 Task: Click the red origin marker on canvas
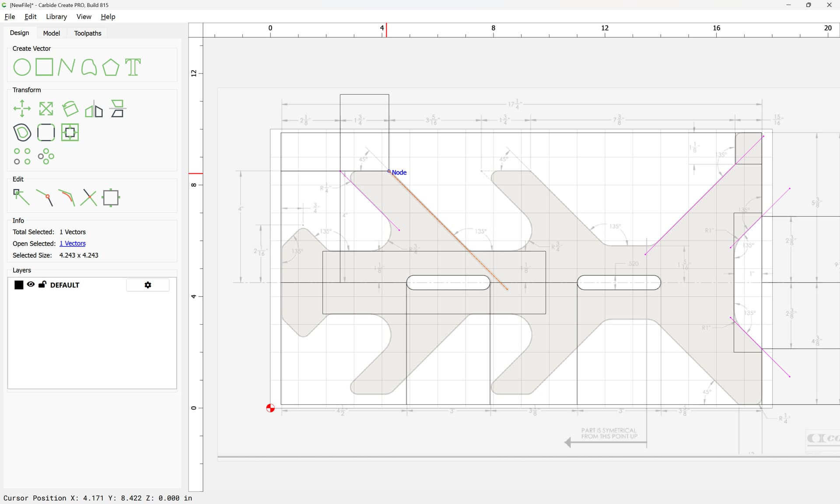tap(270, 408)
